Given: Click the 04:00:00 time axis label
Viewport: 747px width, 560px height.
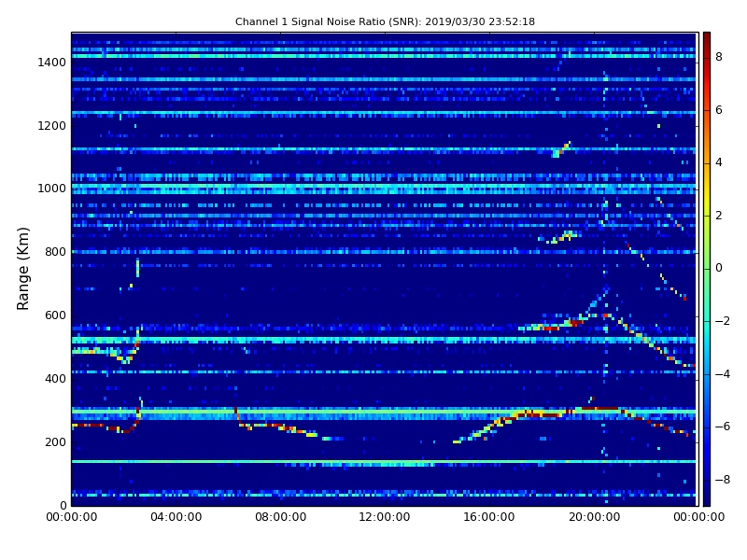Looking at the screenshot, I should click(176, 517).
